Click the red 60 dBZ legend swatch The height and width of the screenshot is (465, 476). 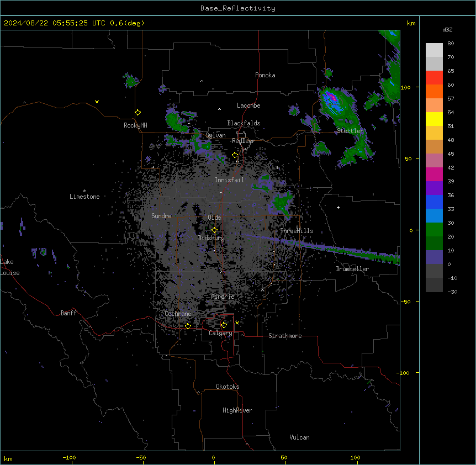point(434,78)
